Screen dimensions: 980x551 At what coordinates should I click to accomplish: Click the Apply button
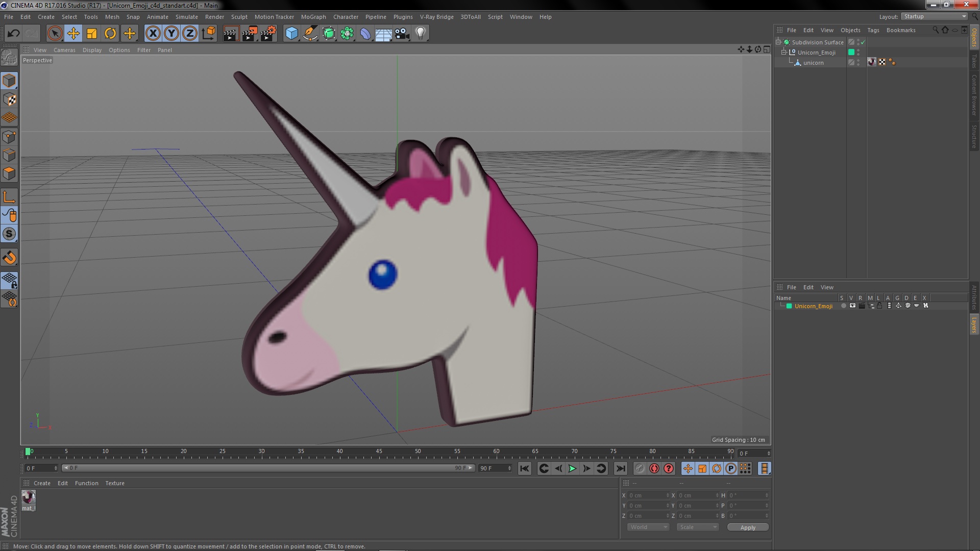[x=748, y=528]
